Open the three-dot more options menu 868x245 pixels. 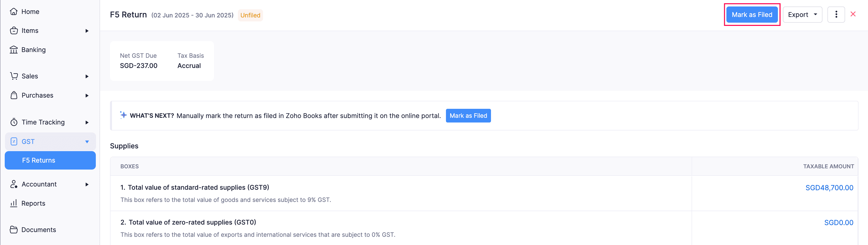[x=836, y=14]
